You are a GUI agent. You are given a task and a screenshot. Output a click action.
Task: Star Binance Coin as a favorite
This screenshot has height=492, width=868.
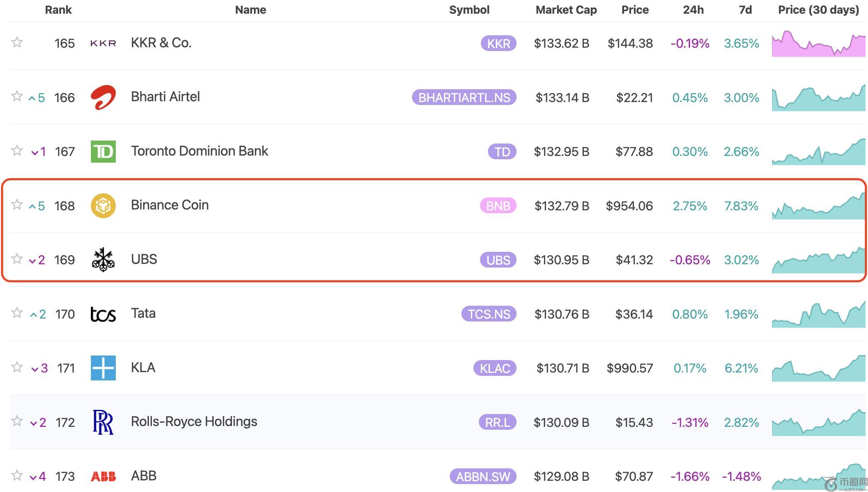pos(17,205)
